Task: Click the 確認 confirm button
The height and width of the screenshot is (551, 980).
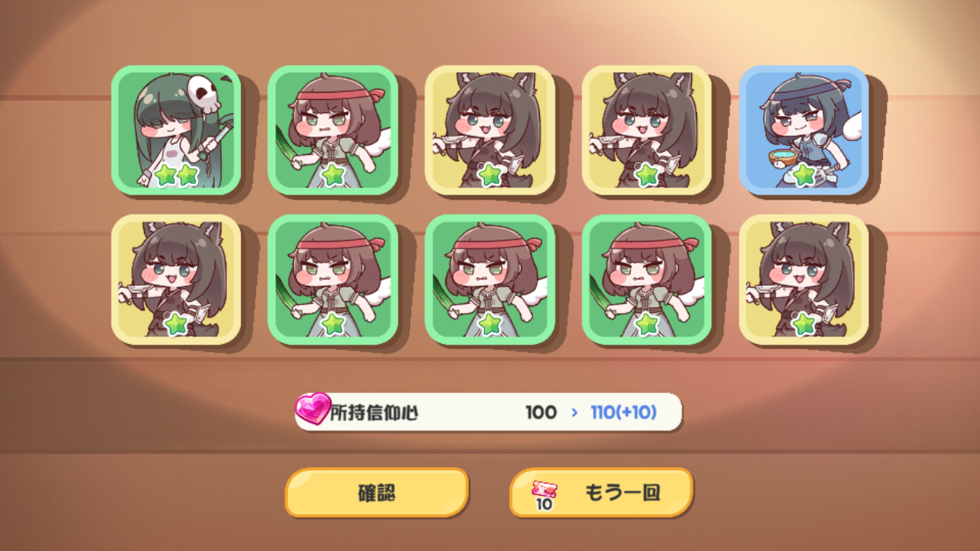Action: [377, 492]
